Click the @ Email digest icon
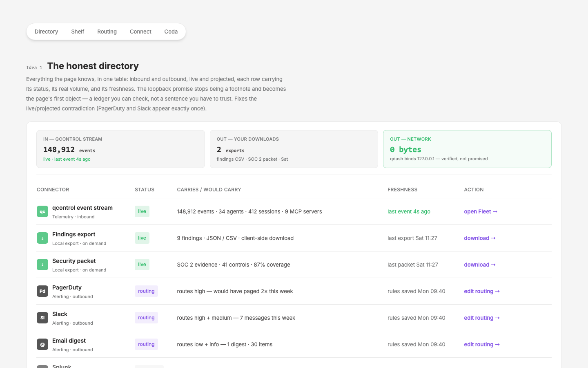This screenshot has height=368, width=588. click(x=42, y=344)
